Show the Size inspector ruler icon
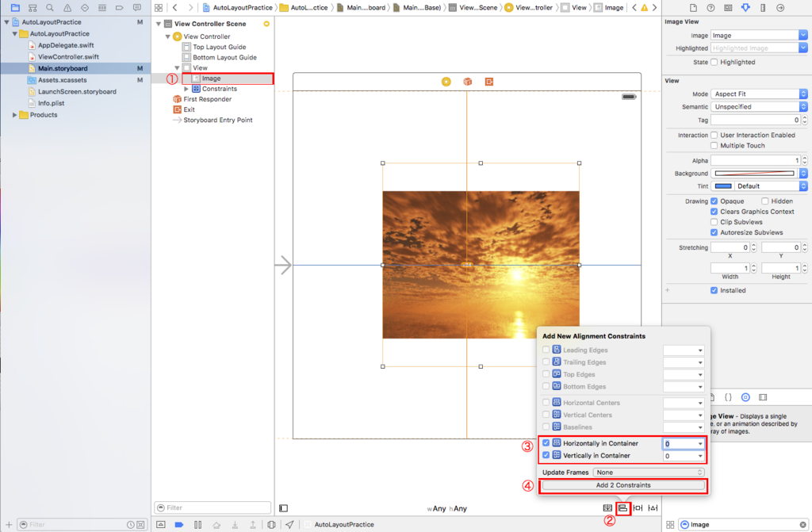Viewport: 812px width, 532px height. coord(763,8)
